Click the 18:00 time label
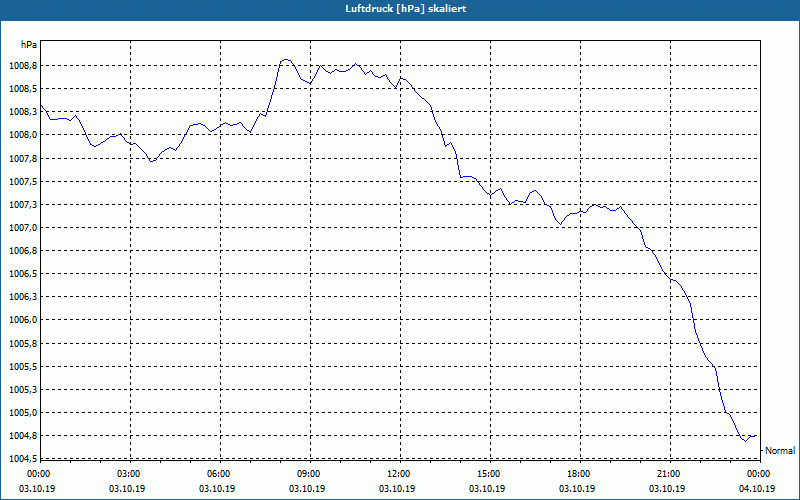800x500 pixels. [x=578, y=474]
